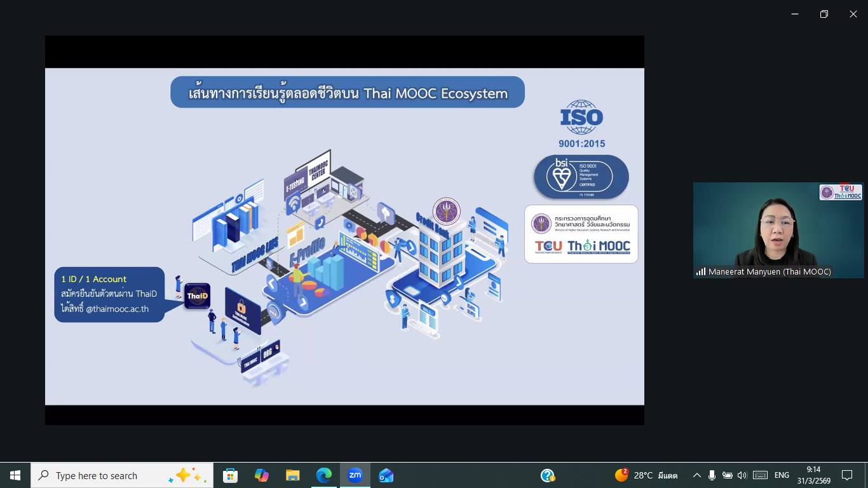Open the notification action center
This screenshot has height=488, width=868.
(846, 475)
